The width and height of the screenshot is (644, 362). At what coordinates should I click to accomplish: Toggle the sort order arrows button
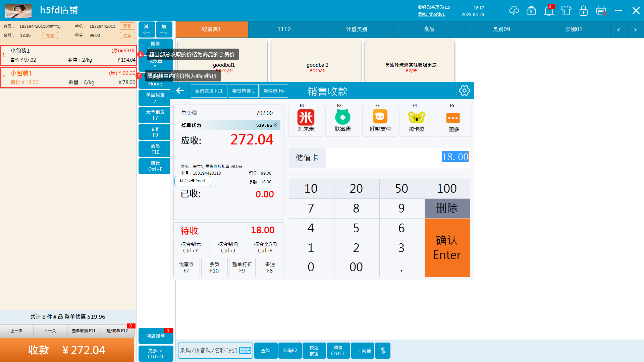coord(383,351)
